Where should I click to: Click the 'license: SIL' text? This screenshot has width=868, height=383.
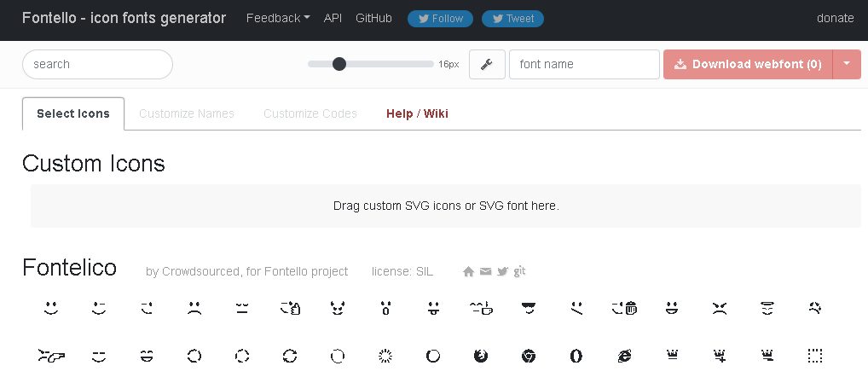402,272
